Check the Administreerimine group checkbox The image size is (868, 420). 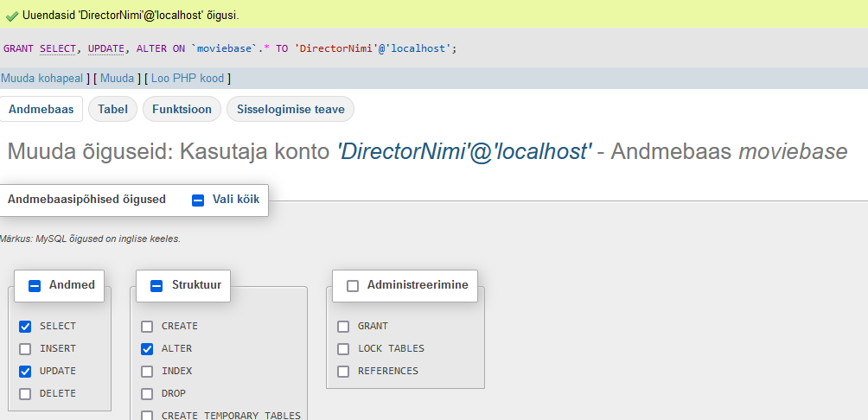coord(353,285)
